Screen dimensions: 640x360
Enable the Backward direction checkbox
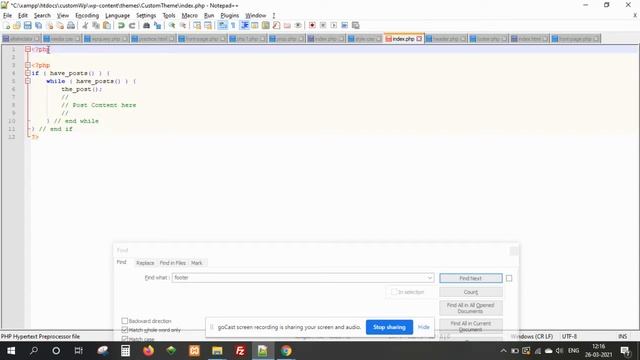[125, 321]
